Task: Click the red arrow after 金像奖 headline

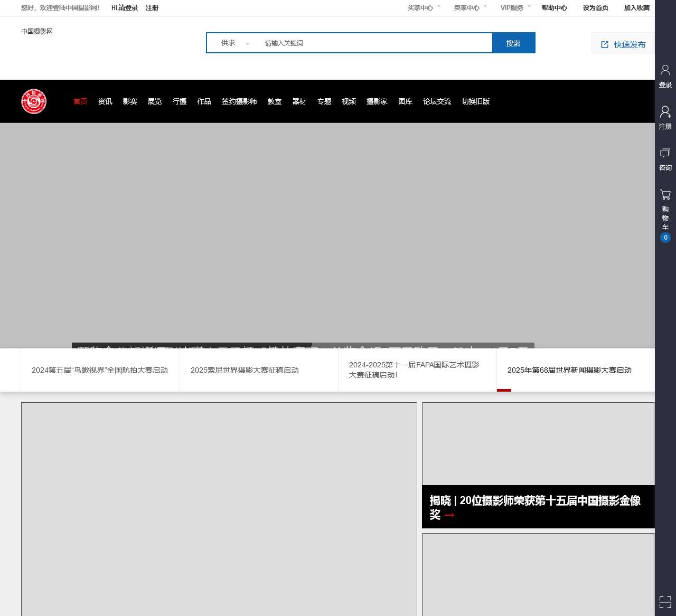Action: point(449,515)
